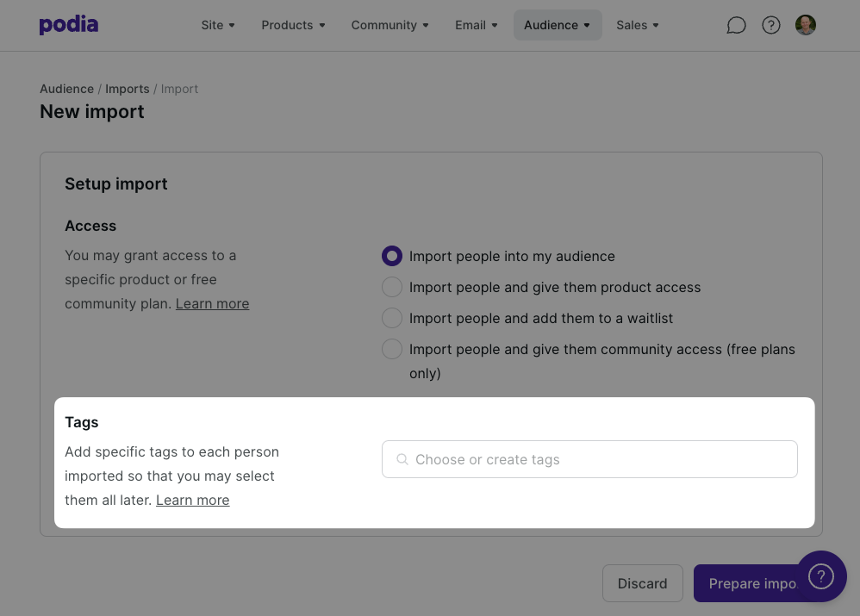Open the Email menu
The image size is (860, 616).
coord(477,25)
